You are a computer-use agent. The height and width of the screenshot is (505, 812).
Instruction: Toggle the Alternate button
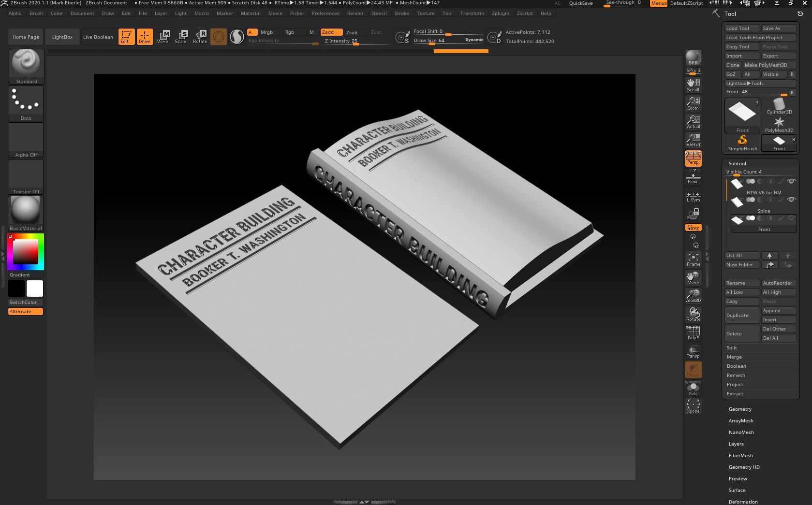coord(26,312)
